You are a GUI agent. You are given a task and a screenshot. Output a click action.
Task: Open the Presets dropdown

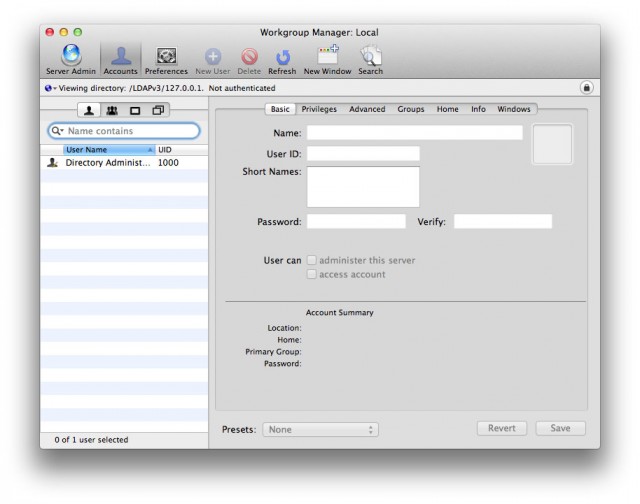click(320, 429)
